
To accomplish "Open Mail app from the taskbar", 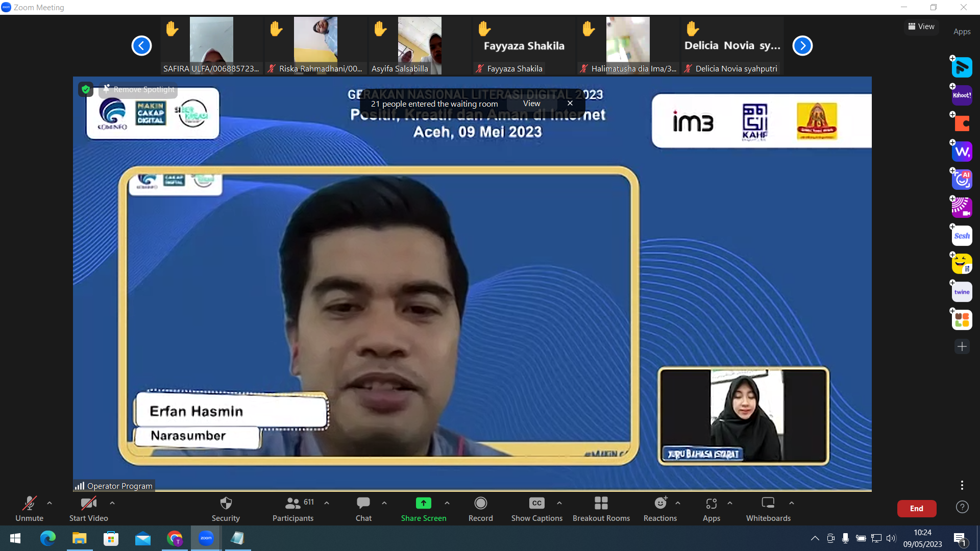I will point(143,538).
